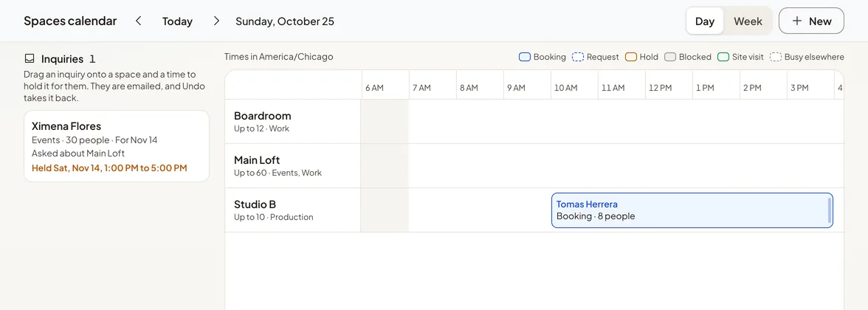This screenshot has width=868, height=310.
Task: Click Booking · 8 people text
Action: click(x=596, y=216)
